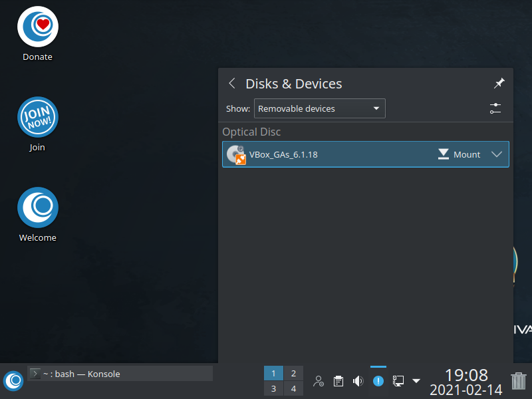This screenshot has width=532, height=399.
Task: Go back with the Disks & Devices arrow
Action: point(232,83)
